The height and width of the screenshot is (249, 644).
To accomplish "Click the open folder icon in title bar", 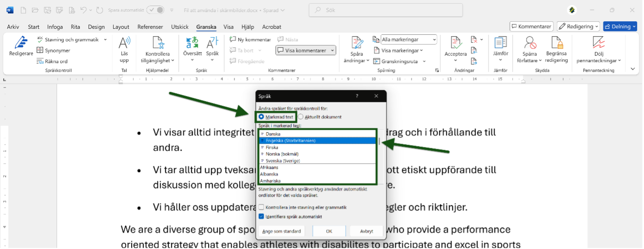I will [x=35, y=10].
